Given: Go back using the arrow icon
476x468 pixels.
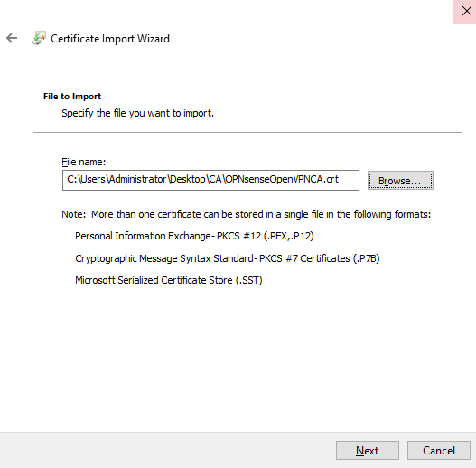Looking at the screenshot, I should 12,38.
